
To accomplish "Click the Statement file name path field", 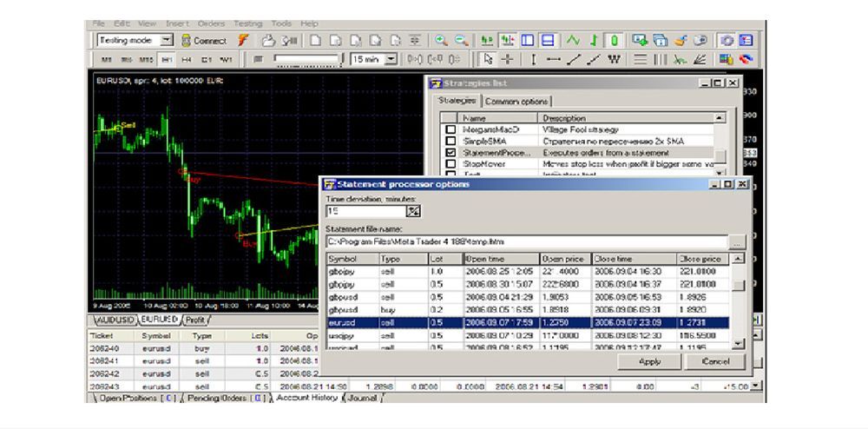I will [527, 242].
